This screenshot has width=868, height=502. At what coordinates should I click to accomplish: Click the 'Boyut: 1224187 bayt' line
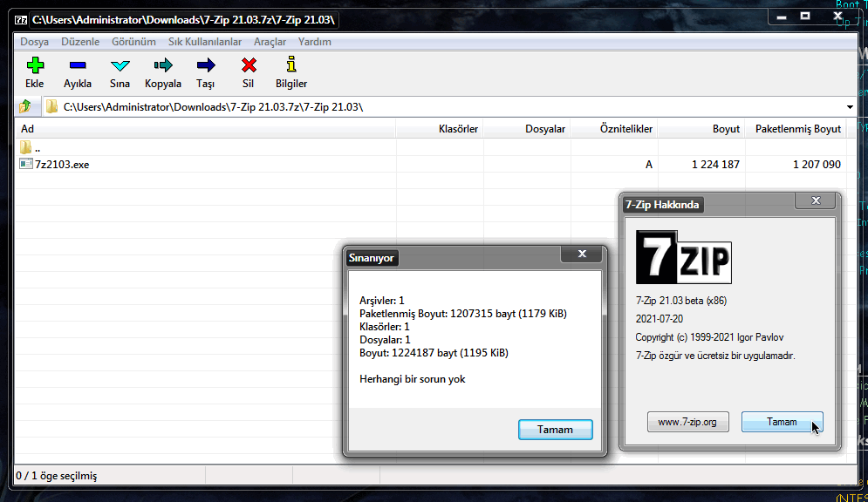(434, 353)
